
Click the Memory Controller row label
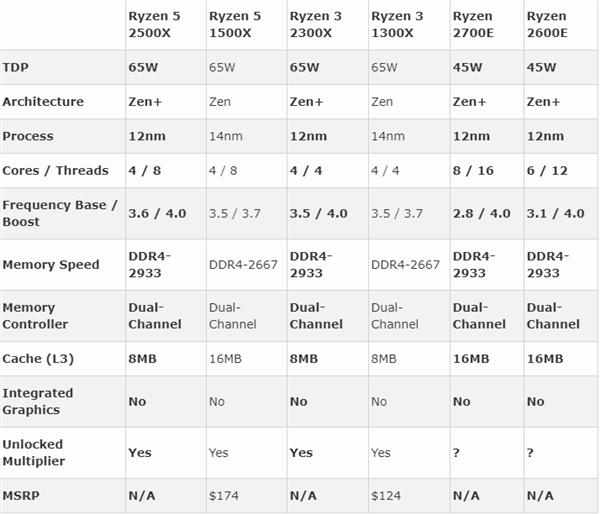pyautogui.click(x=36, y=316)
